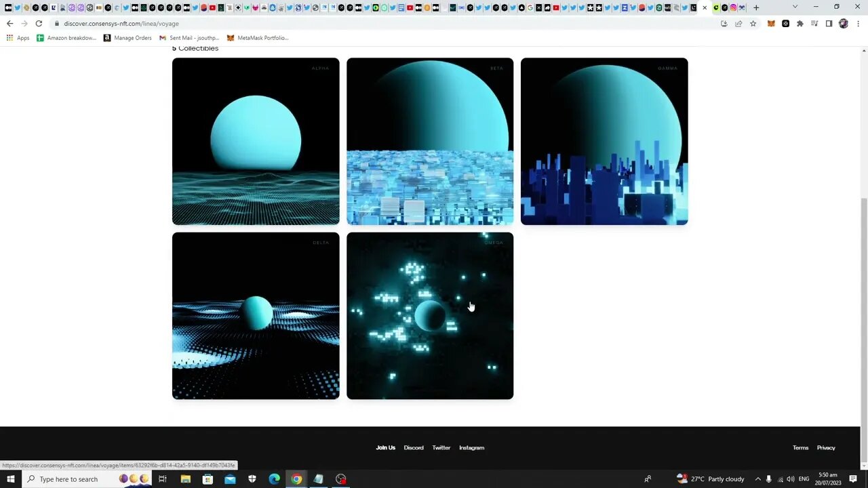Open the taskbar clock showing 5:50 am
This screenshot has width=868, height=488.
828,479
